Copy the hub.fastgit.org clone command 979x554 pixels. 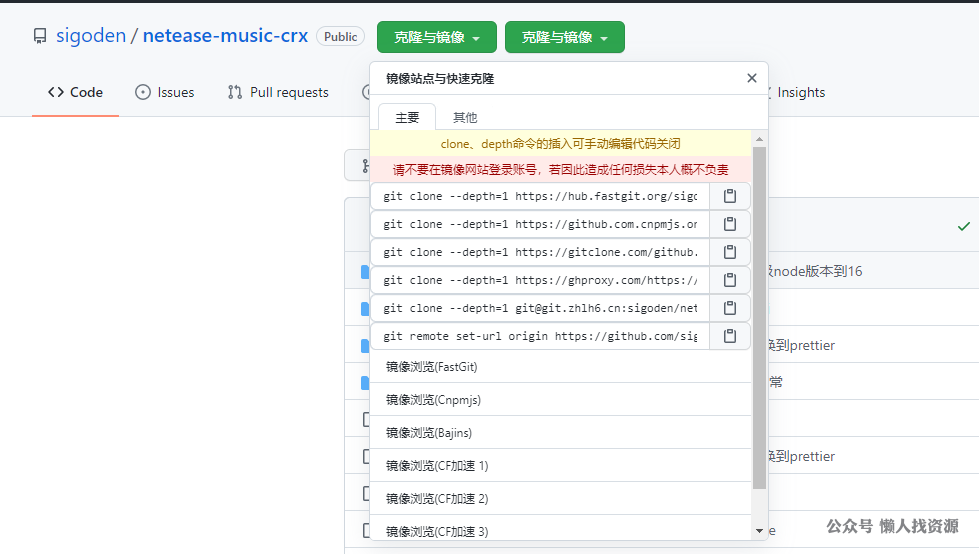coord(729,196)
